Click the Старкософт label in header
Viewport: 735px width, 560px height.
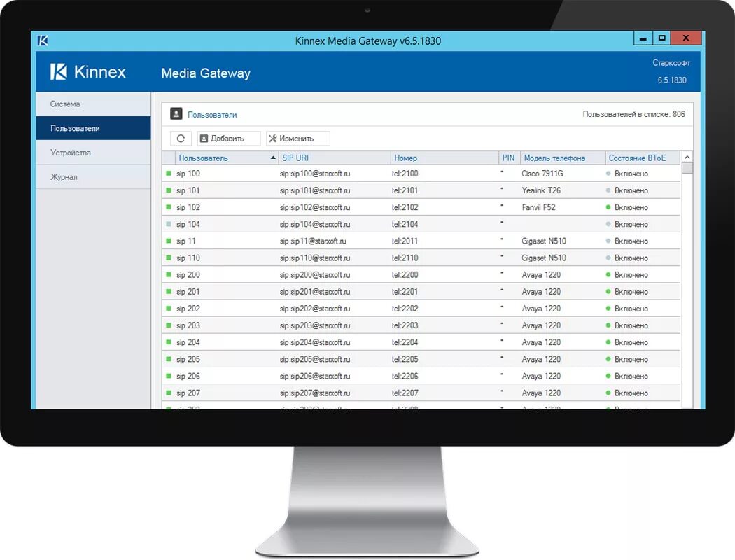pyautogui.click(x=671, y=63)
